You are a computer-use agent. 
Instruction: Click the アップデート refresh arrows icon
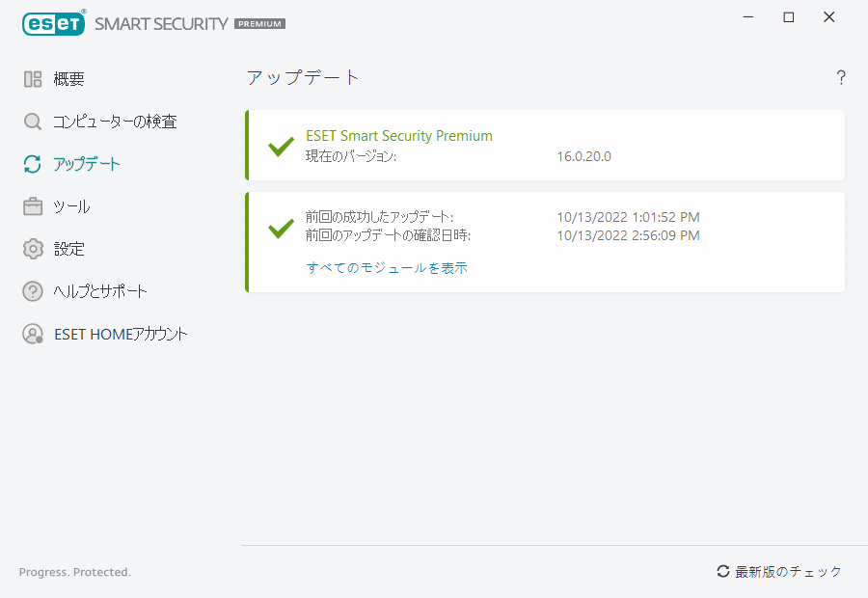pyautogui.click(x=33, y=164)
